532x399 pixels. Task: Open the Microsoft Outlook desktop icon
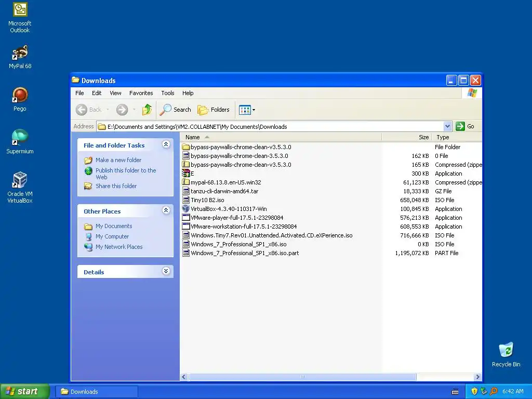click(20, 18)
